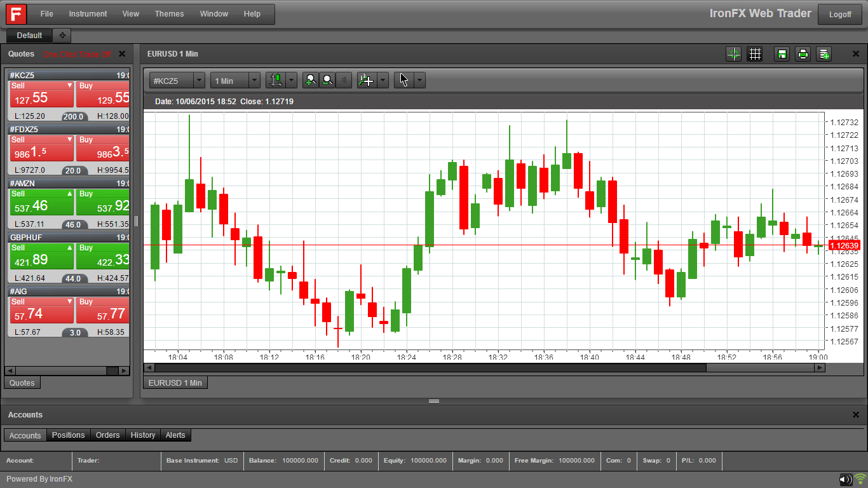This screenshot has width=868, height=488.
Task: Click the volume speaker icon
Action: coord(846,480)
